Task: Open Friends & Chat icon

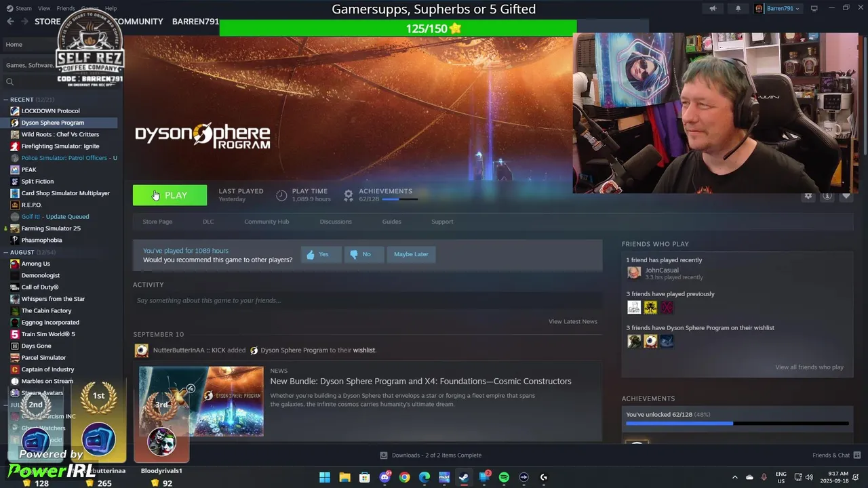Action: coord(857,455)
